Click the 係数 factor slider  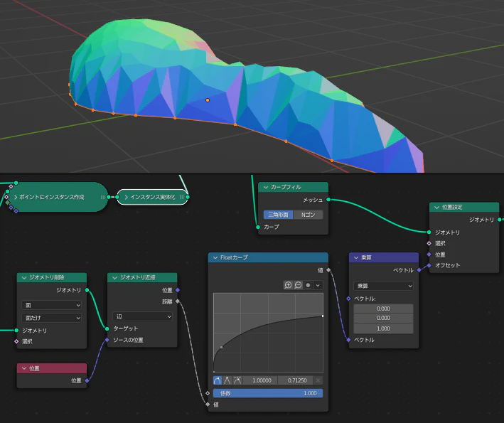pos(268,393)
